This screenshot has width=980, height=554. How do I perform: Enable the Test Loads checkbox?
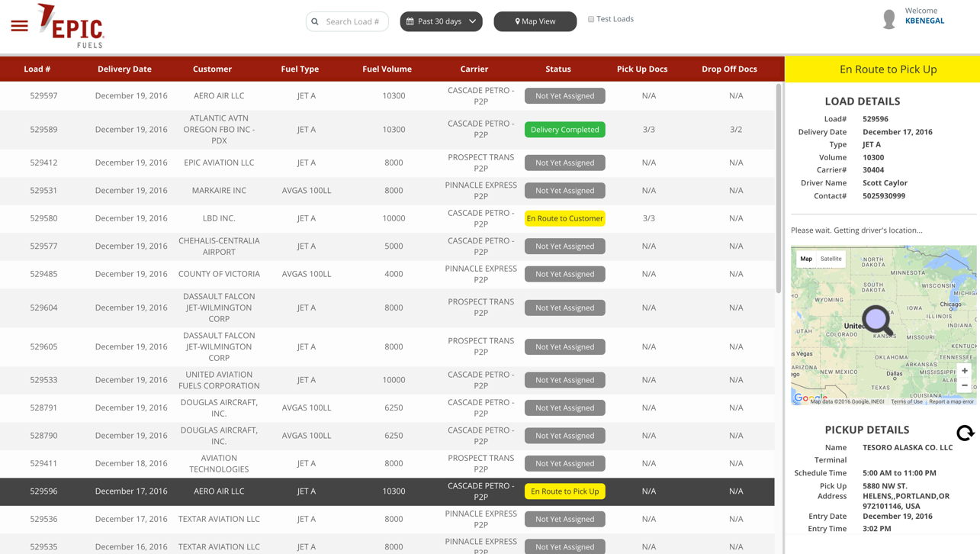pos(591,19)
